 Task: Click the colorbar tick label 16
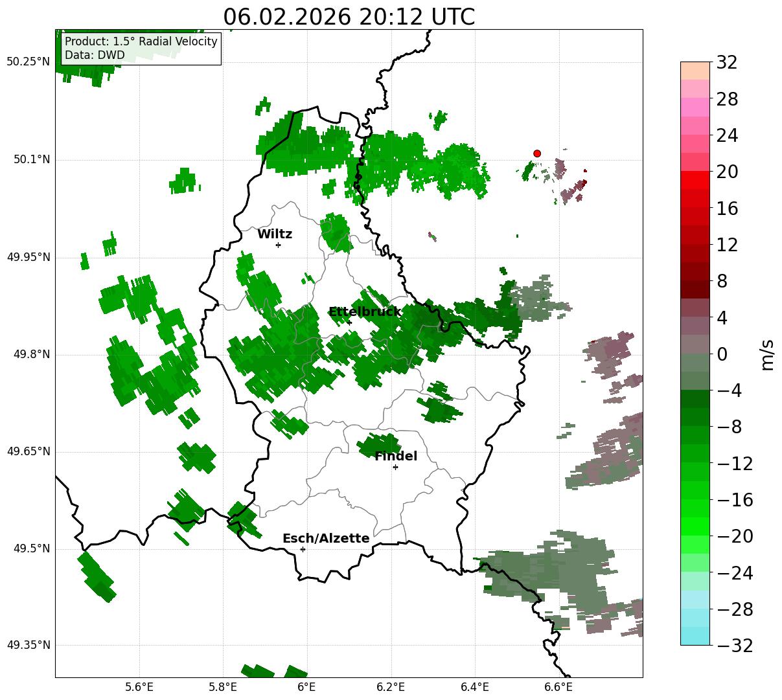tap(727, 209)
